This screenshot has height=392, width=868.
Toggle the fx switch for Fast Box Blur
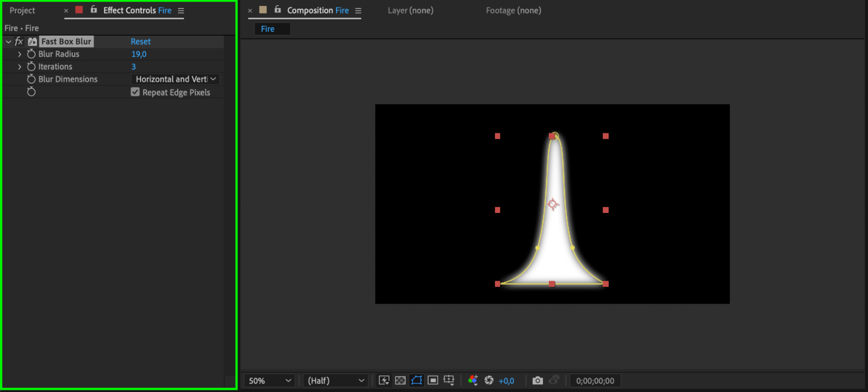[x=19, y=42]
